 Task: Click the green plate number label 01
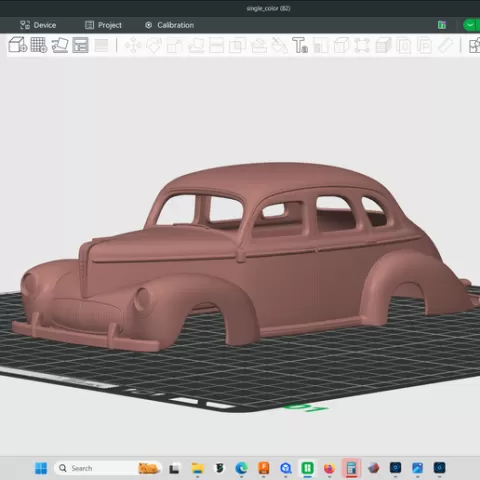306,408
